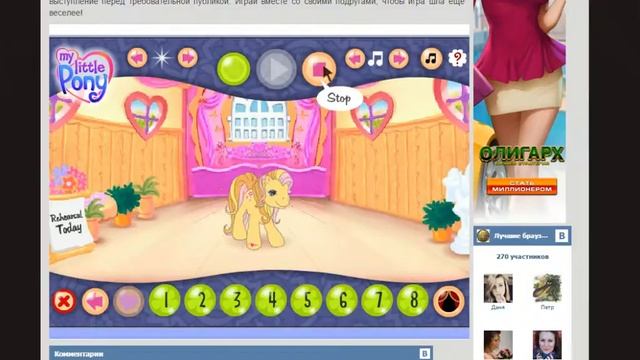Open the question mark help button
Viewport: 640px width, 360px height.
pyautogui.click(x=458, y=58)
